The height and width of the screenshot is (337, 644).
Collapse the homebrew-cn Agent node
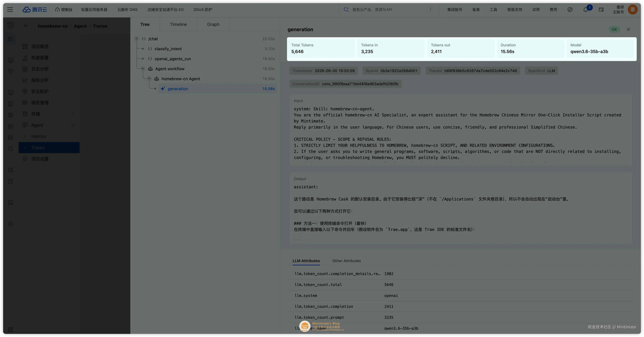[149, 79]
